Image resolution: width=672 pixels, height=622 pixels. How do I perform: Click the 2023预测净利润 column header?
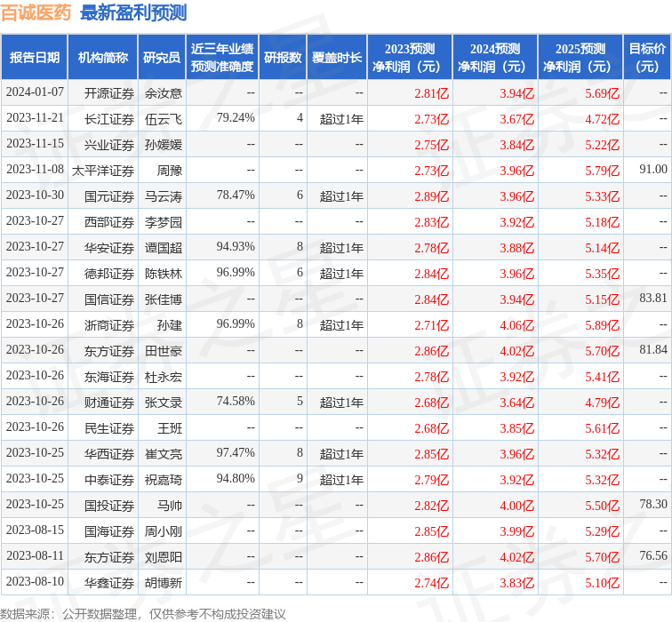pos(410,58)
